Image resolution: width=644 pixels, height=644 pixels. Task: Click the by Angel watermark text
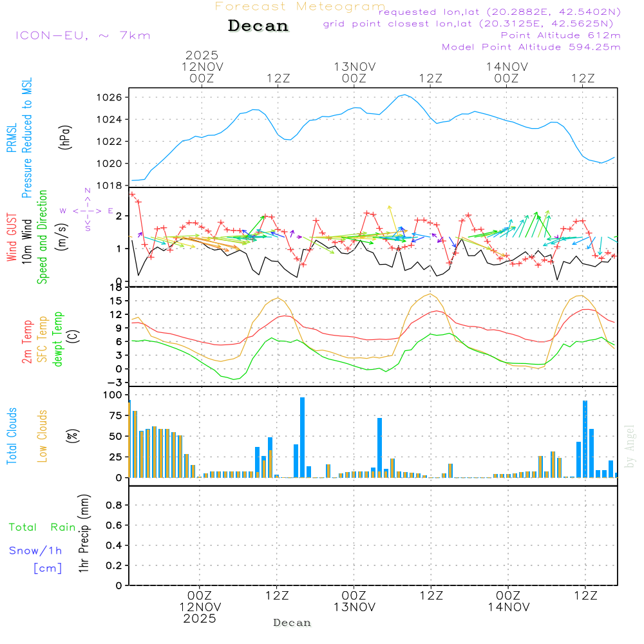click(630, 446)
